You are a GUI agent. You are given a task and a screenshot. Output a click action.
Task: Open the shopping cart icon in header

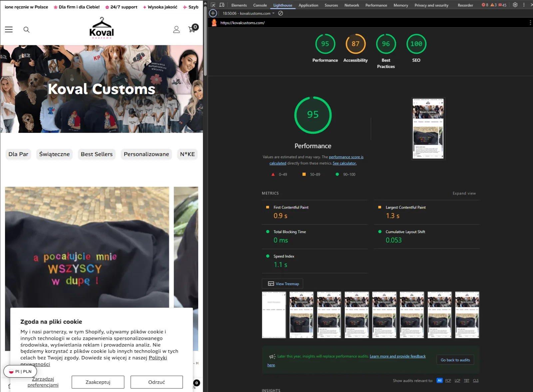coord(193,29)
